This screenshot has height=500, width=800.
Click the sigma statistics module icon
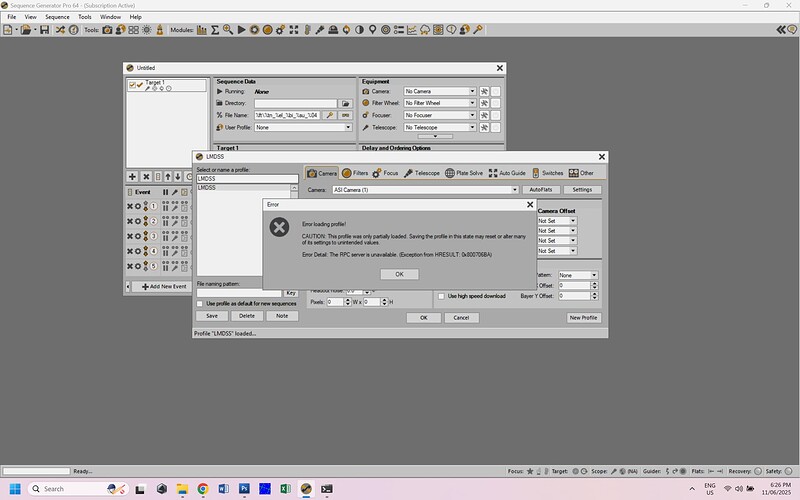tap(215, 30)
